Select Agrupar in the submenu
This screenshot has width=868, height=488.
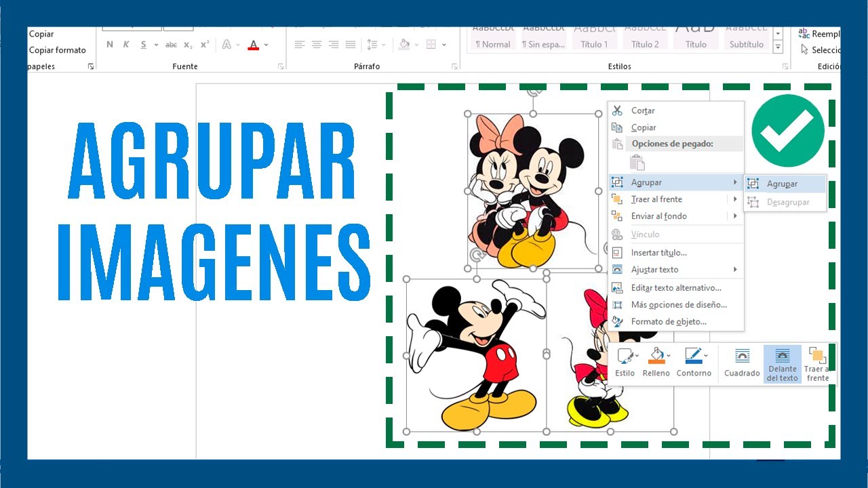pos(785,184)
